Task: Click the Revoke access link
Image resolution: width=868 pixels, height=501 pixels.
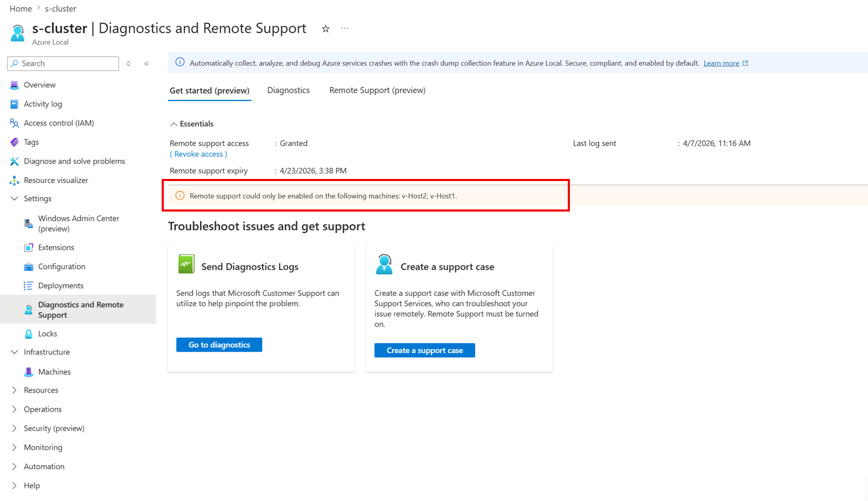Action: [199, 154]
